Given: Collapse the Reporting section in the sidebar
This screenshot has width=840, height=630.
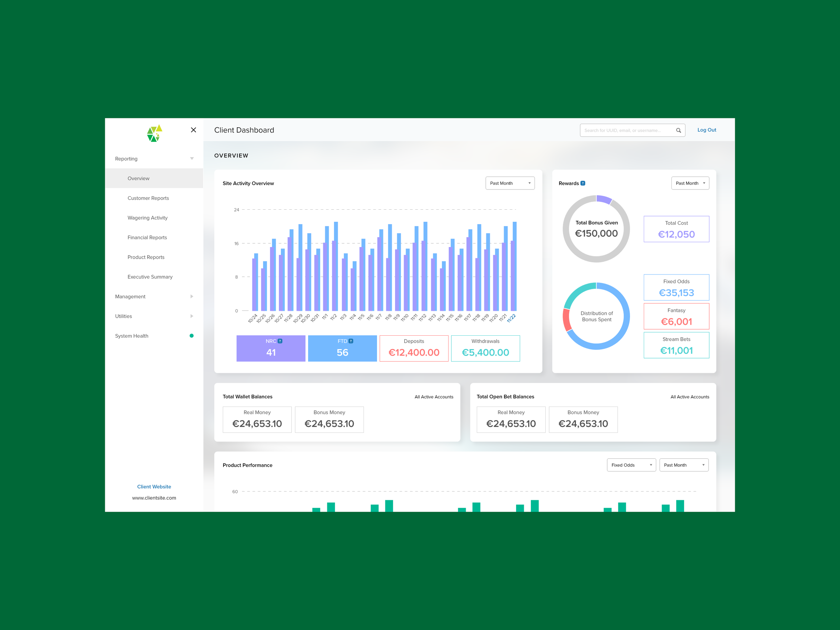Looking at the screenshot, I should click(x=192, y=158).
